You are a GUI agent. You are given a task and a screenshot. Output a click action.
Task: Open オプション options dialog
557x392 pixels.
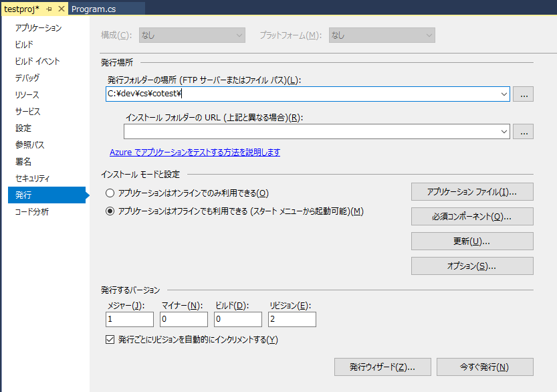[472, 266]
